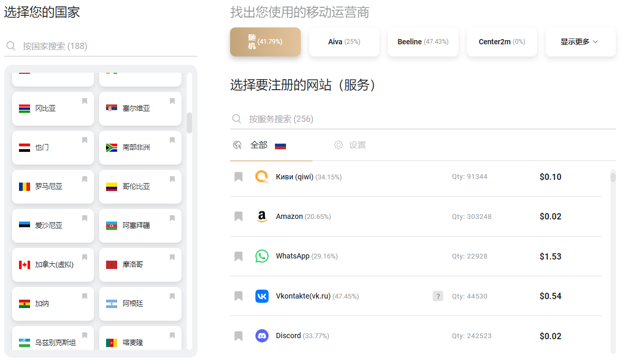Select the 随机 operator option
The image size is (629, 364).
[x=265, y=42]
